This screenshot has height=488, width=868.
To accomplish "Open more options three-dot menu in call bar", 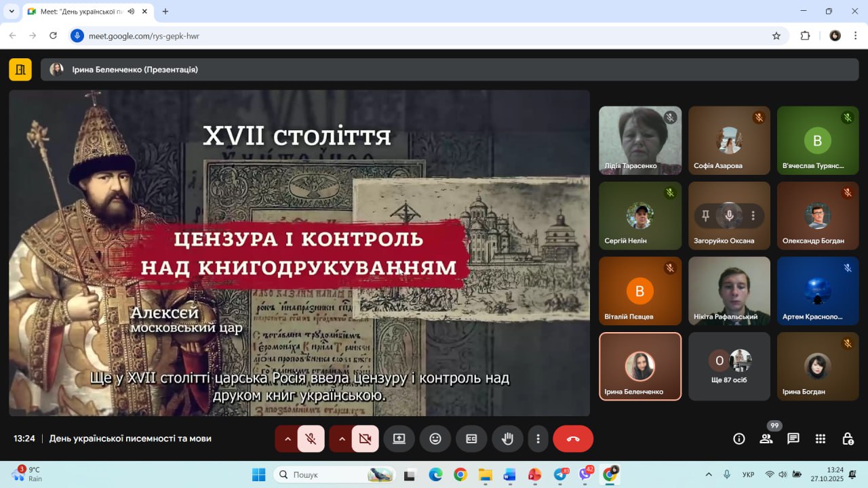I will [538, 439].
